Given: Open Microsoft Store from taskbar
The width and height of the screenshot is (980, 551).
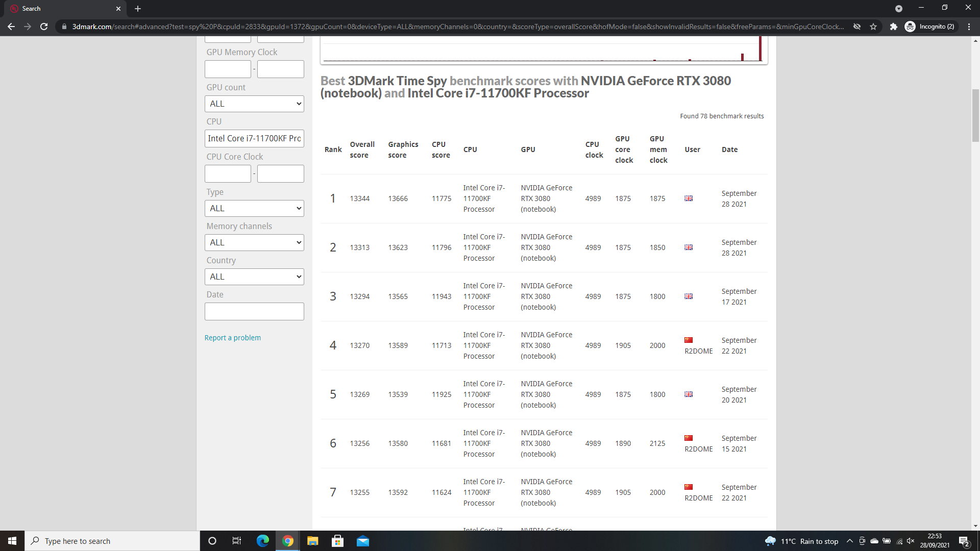Looking at the screenshot, I should 337,541.
